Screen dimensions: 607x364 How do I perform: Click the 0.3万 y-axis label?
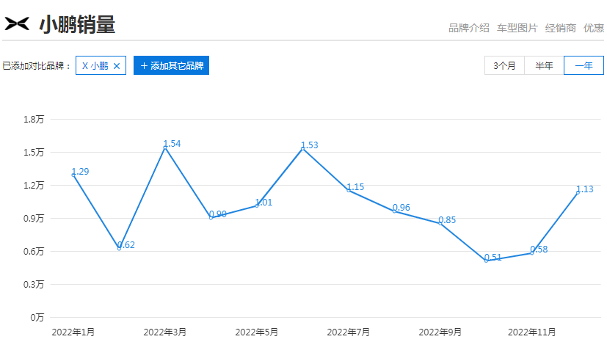[x=34, y=285]
